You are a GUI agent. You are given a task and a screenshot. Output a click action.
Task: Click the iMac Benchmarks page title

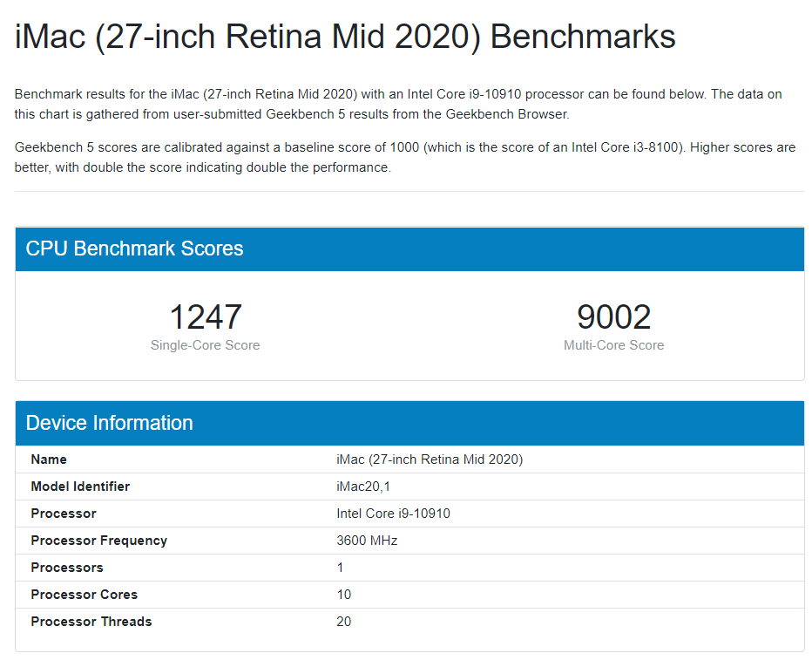(x=345, y=37)
